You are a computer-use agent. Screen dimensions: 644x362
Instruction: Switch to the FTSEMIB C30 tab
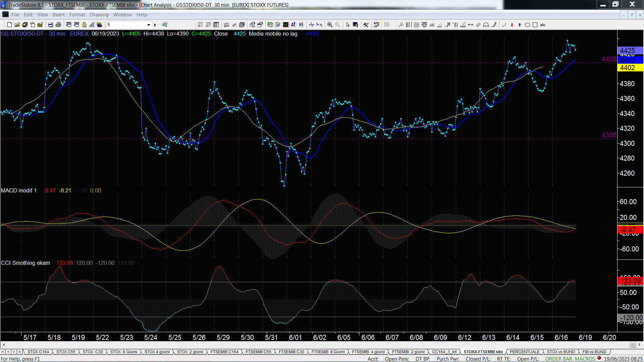tap(291, 352)
